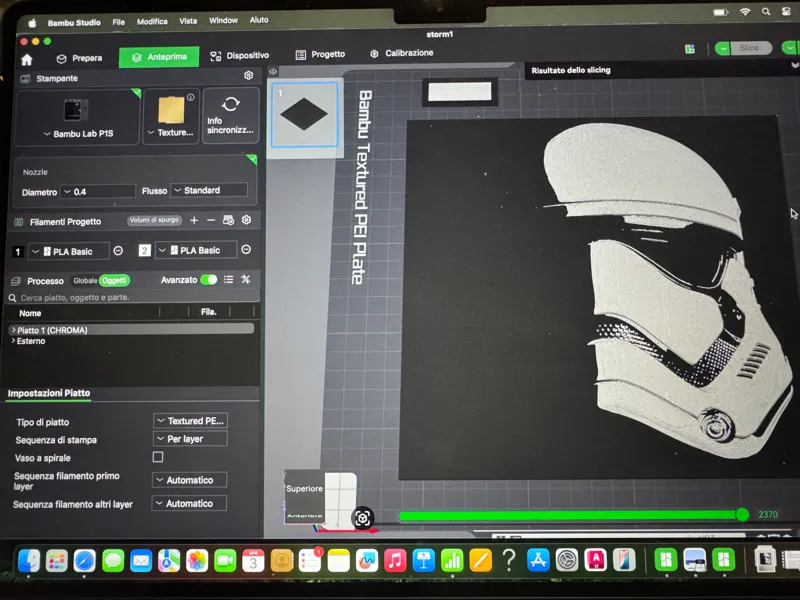This screenshot has width=800, height=600.
Task: Open Sequenza filamento primo layer dropdown
Action: (x=189, y=480)
